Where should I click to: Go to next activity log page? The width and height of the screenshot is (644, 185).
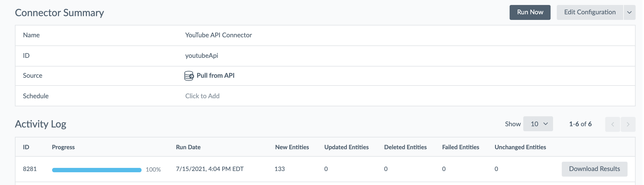click(628, 124)
